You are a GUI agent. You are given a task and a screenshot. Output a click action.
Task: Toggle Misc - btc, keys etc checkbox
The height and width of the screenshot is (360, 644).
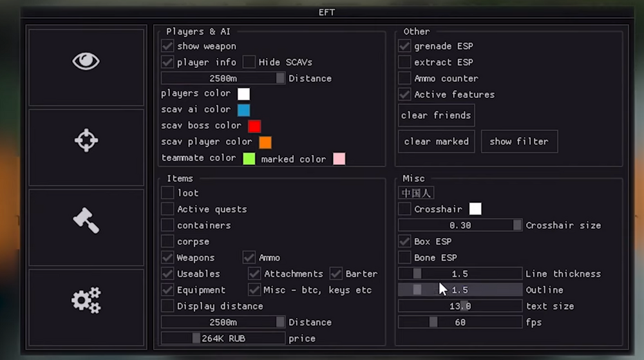pos(254,290)
